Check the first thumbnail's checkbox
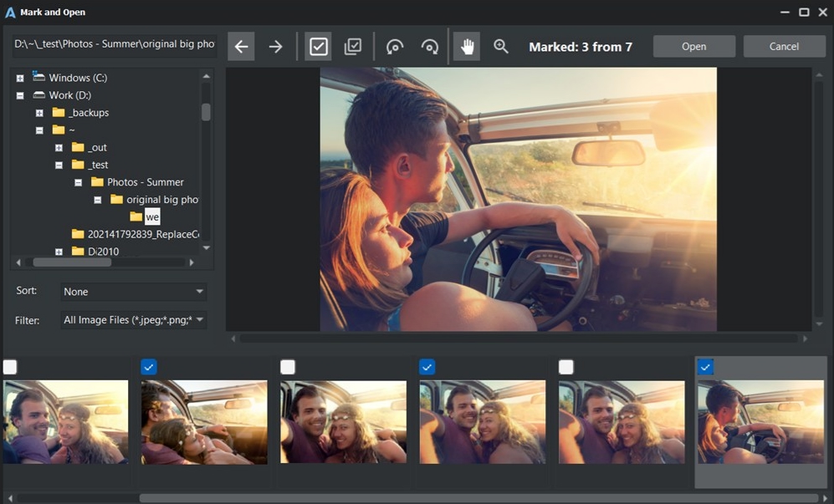This screenshot has height=504, width=834. (10, 367)
